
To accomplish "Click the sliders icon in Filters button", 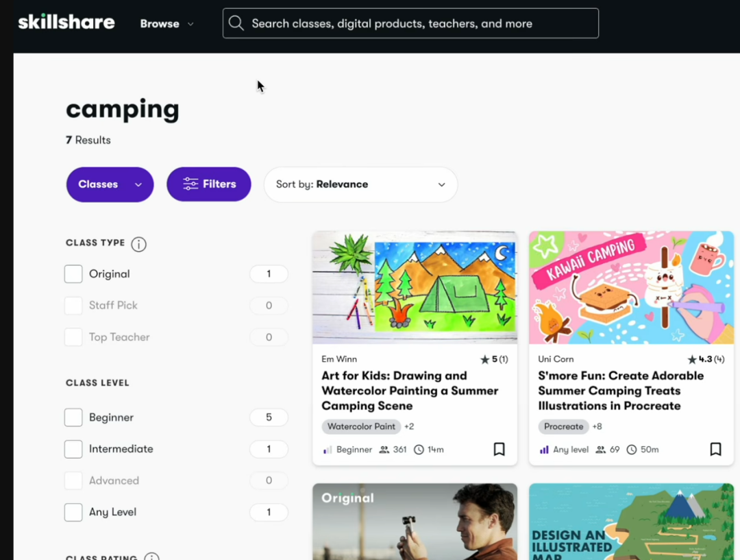I will click(x=190, y=184).
